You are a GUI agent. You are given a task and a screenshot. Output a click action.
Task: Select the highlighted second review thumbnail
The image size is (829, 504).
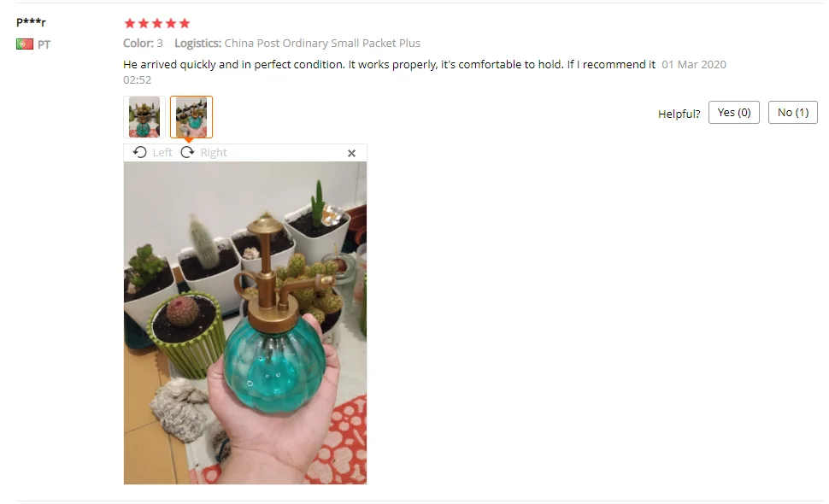tap(191, 117)
